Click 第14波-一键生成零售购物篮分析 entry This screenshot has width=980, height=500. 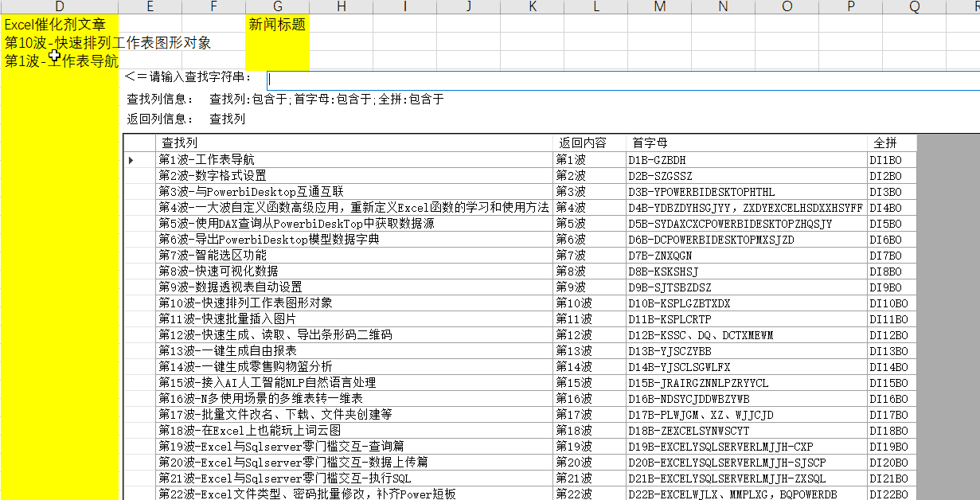(x=354, y=367)
